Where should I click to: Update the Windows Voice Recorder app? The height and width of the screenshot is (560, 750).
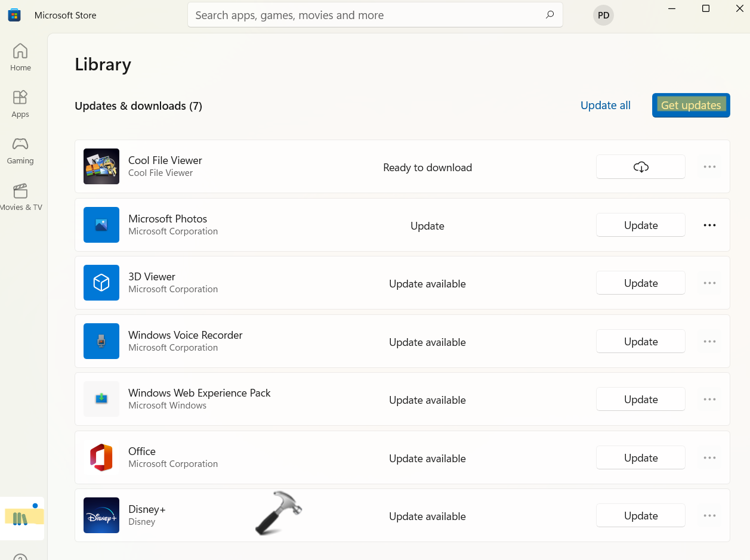pyautogui.click(x=640, y=342)
